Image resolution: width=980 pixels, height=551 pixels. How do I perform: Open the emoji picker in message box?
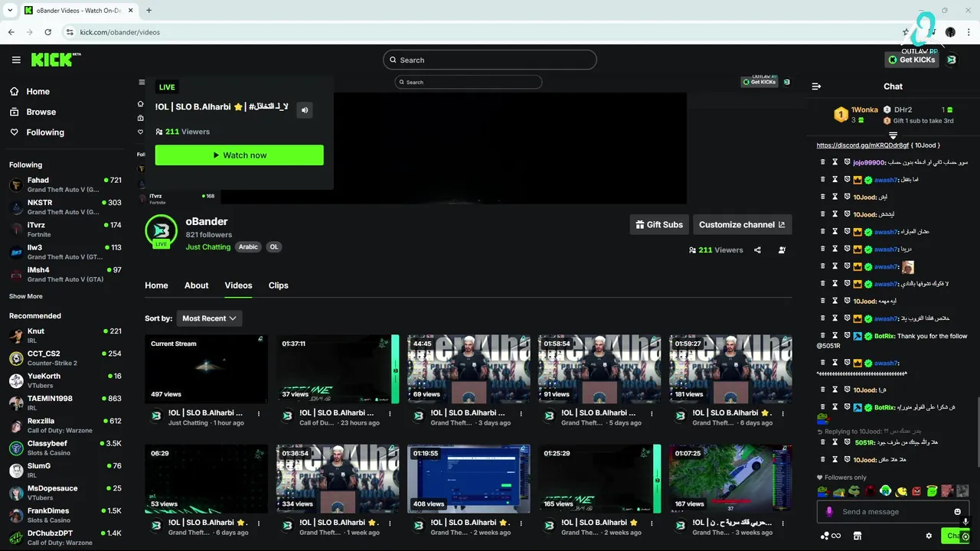957,512
